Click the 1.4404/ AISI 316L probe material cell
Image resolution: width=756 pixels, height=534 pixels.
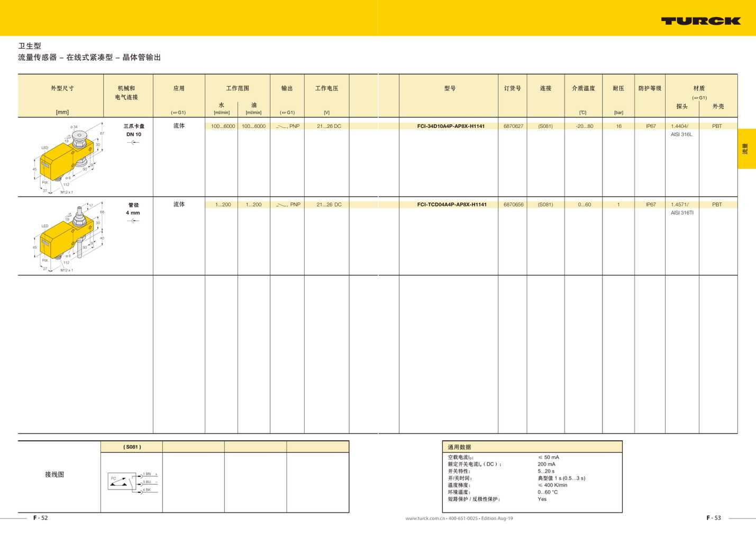[x=681, y=130]
